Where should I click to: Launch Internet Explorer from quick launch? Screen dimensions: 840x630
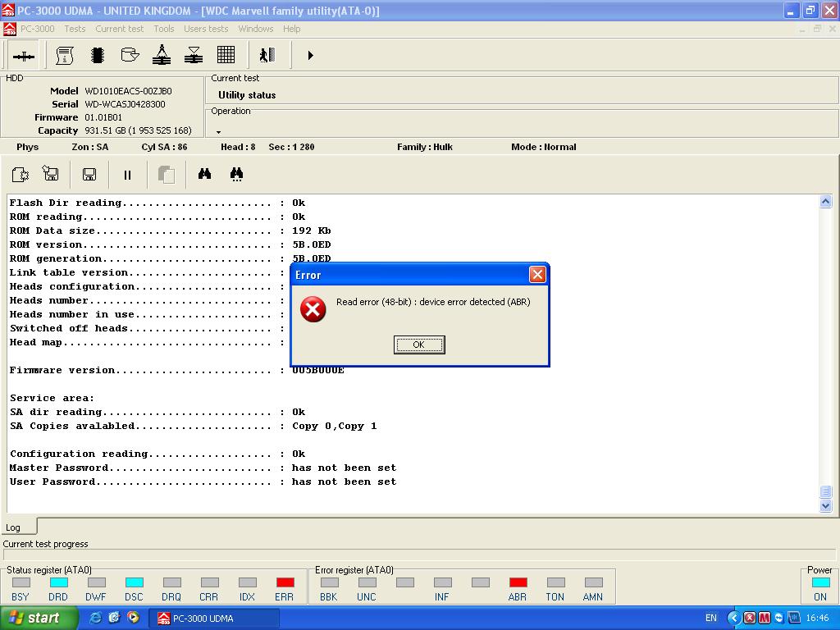click(x=96, y=618)
